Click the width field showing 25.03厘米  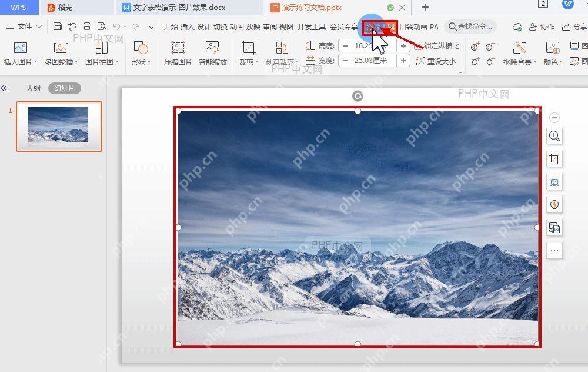click(x=374, y=61)
